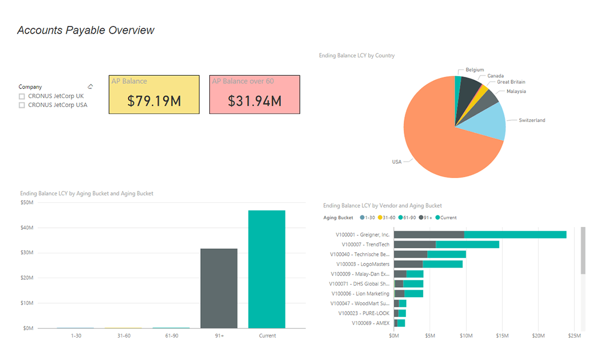The width and height of the screenshot is (604, 364).
Task: Click the V100007 - TrendTech label
Action: click(366, 245)
